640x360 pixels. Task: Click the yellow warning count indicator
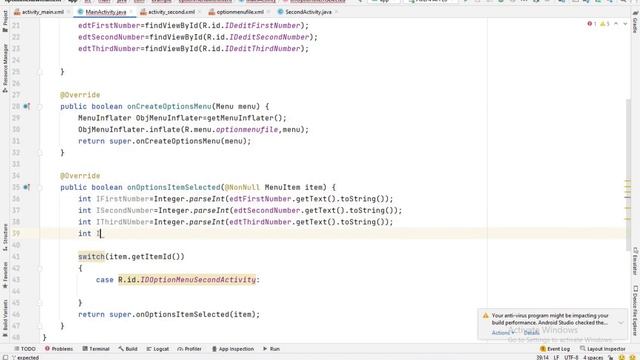[605, 24]
